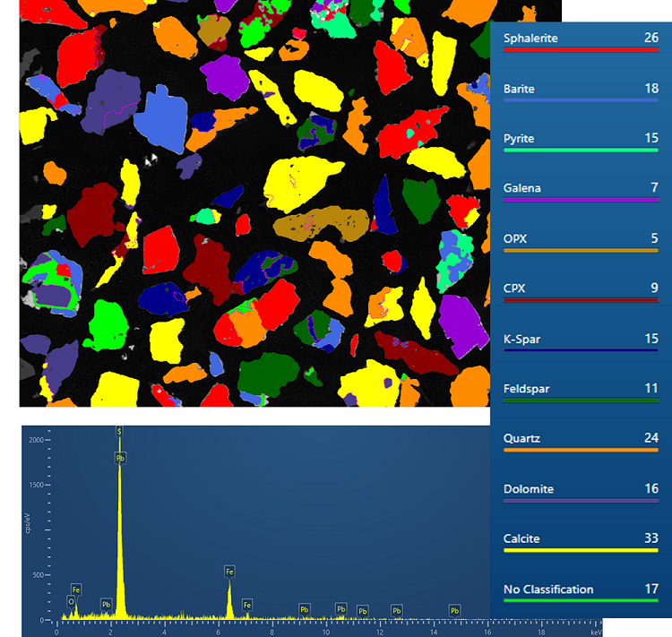Click the O element label in the spectrum
The width and height of the screenshot is (672, 637).
click(x=71, y=601)
